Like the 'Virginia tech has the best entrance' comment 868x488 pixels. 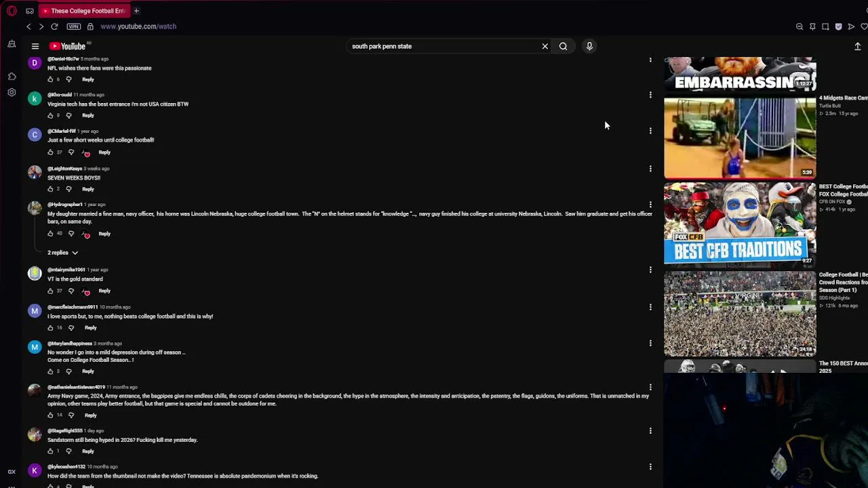[x=50, y=115]
